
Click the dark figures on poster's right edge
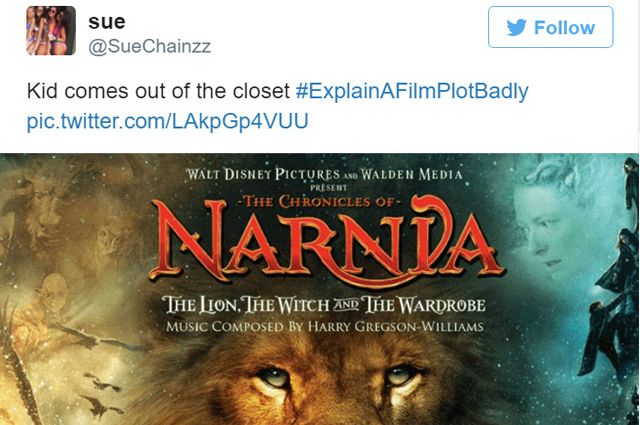click(x=612, y=286)
